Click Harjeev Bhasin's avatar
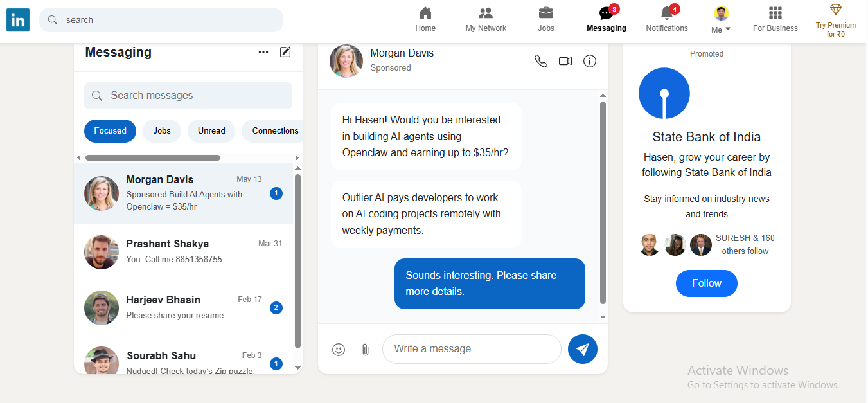 click(x=102, y=308)
